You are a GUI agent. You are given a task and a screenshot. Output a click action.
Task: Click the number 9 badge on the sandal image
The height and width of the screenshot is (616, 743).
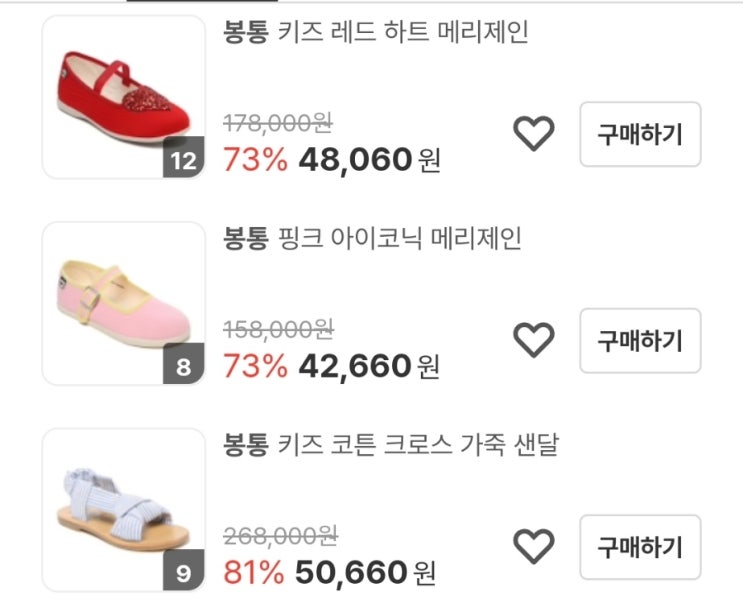click(183, 574)
